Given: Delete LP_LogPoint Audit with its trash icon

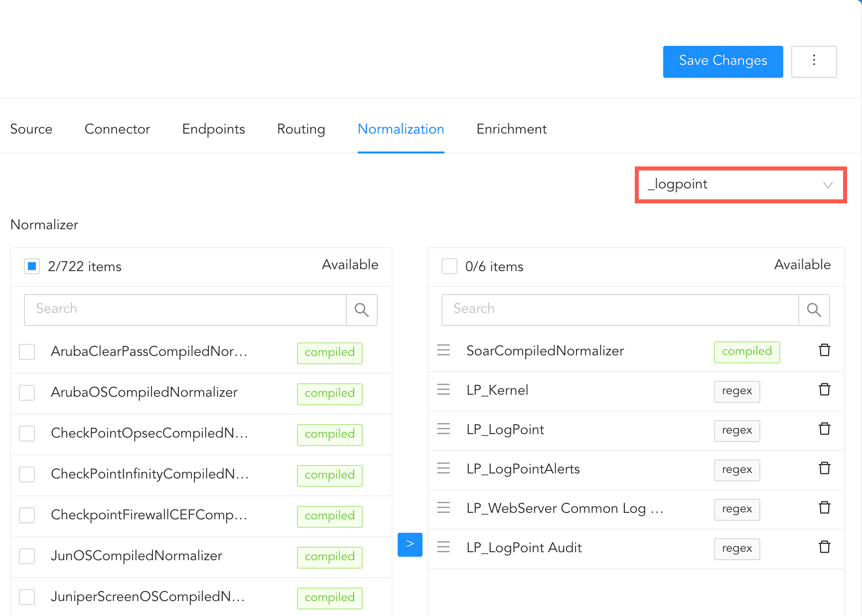Looking at the screenshot, I should [825, 547].
